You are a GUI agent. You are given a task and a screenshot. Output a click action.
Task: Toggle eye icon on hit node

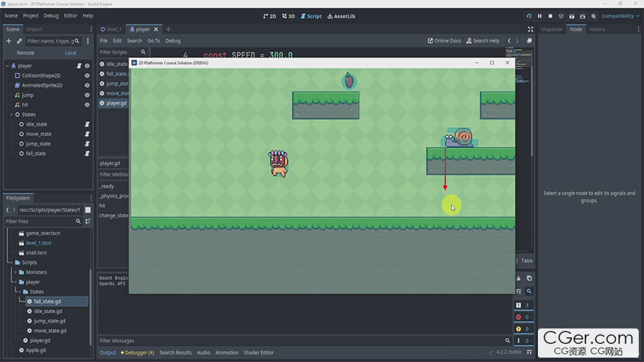(87, 105)
